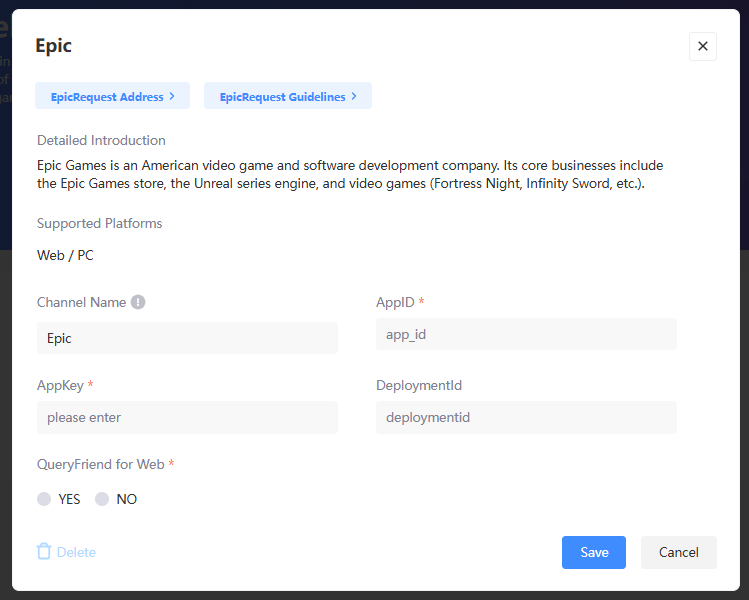Click the AppKey please enter field
This screenshot has width=749, height=600.
click(x=187, y=418)
